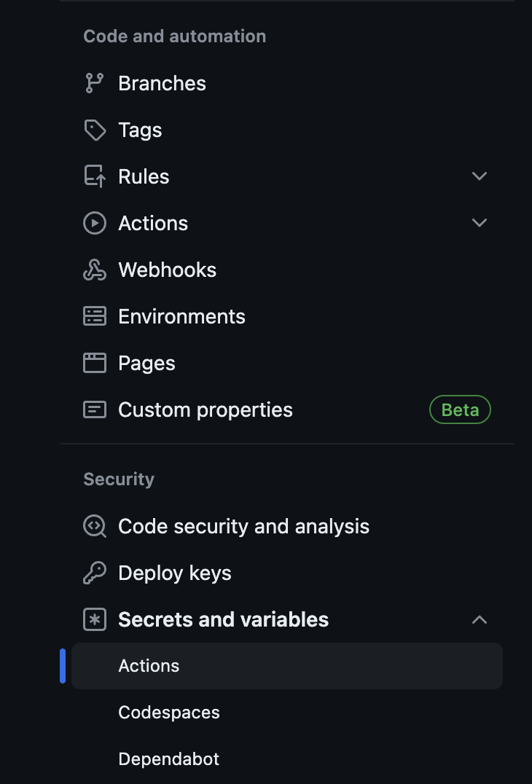
Task: Go to Deploy keys settings
Action: coord(174,573)
